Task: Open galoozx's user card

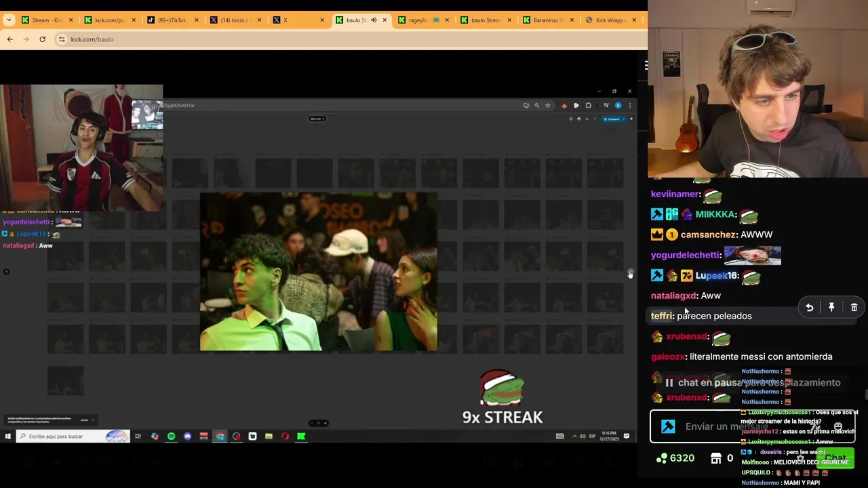Action: point(668,357)
